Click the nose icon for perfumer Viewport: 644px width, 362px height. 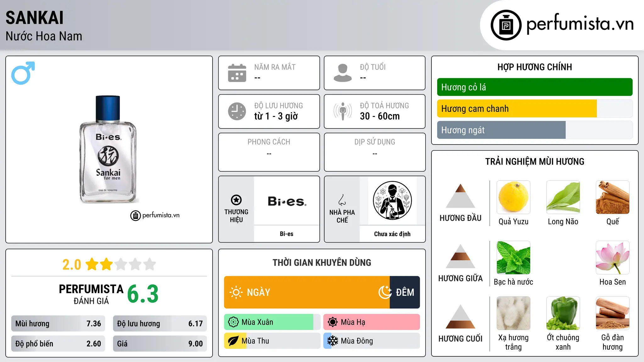click(342, 200)
